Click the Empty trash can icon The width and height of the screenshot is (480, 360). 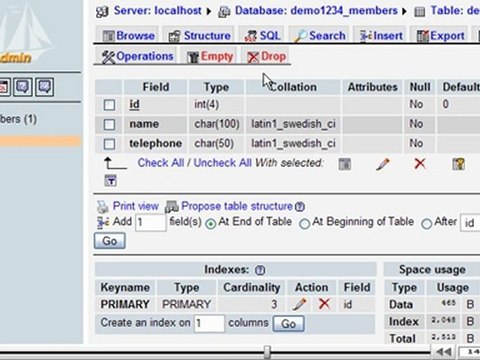(x=193, y=57)
